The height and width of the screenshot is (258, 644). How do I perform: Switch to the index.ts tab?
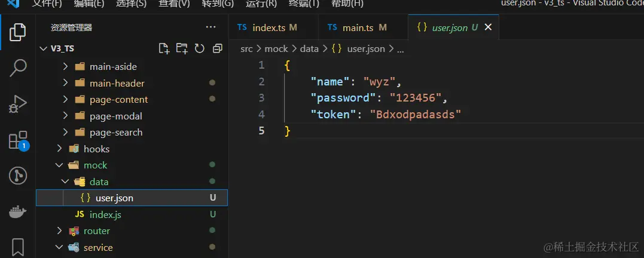click(268, 27)
